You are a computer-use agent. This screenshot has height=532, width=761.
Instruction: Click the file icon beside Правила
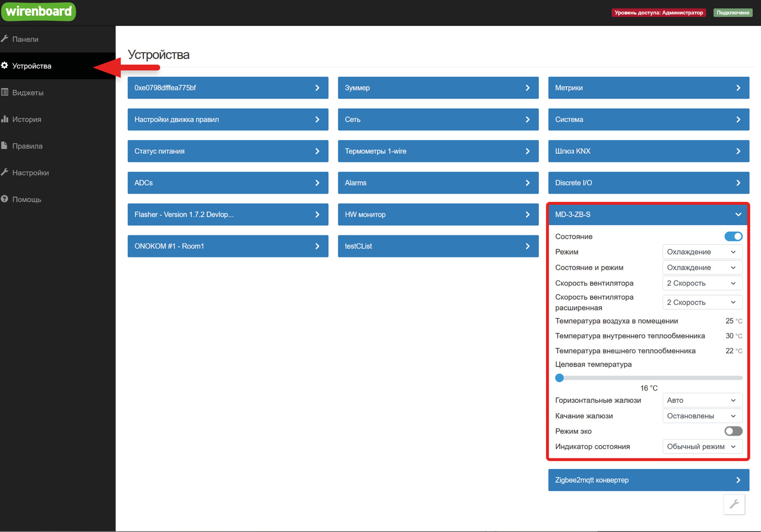tap(5, 146)
